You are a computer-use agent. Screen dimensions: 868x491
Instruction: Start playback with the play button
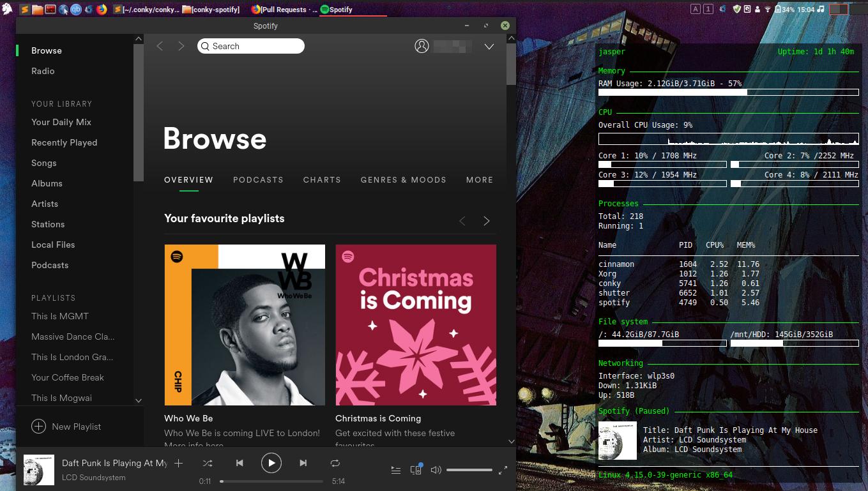click(x=271, y=463)
